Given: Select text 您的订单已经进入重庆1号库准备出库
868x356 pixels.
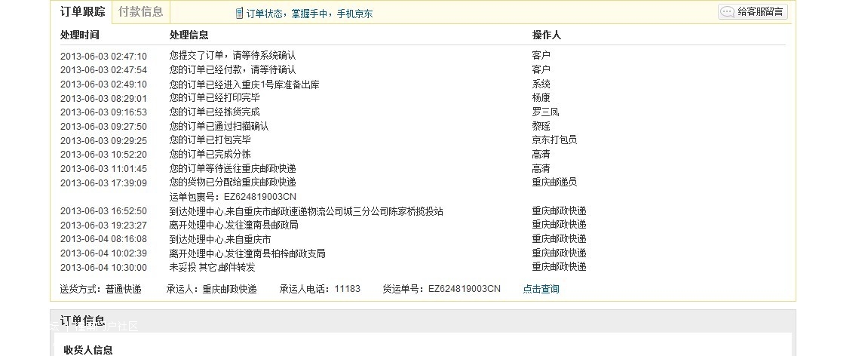Looking at the screenshot, I should [x=244, y=84].
